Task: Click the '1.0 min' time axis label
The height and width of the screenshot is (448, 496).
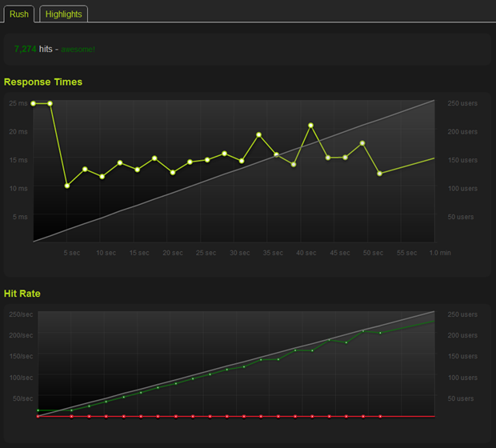Action: [440, 253]
